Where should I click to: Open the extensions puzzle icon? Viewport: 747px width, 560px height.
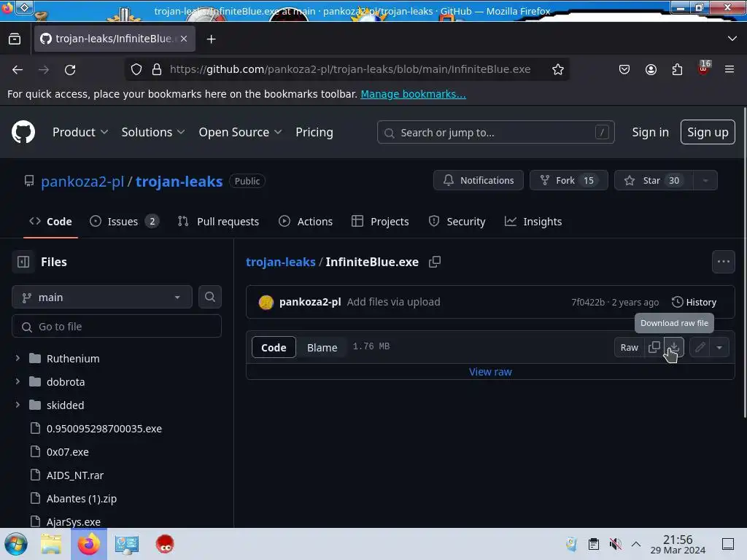pyautogui.click(x=677, y=69)
